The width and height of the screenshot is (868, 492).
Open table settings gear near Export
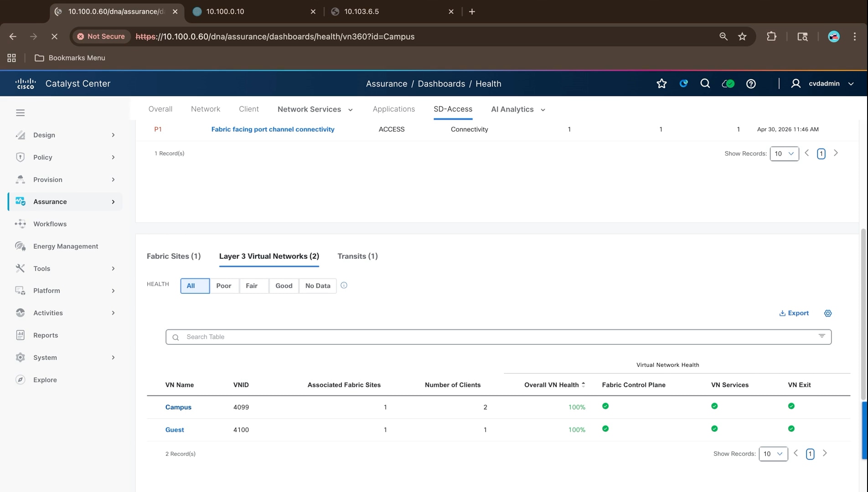click(x=828, y=313)
